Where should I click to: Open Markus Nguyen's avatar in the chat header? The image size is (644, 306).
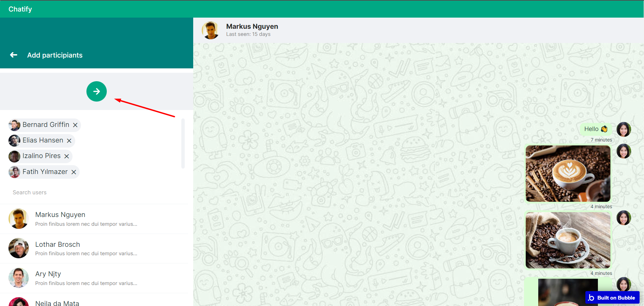(x=210, y=30)
